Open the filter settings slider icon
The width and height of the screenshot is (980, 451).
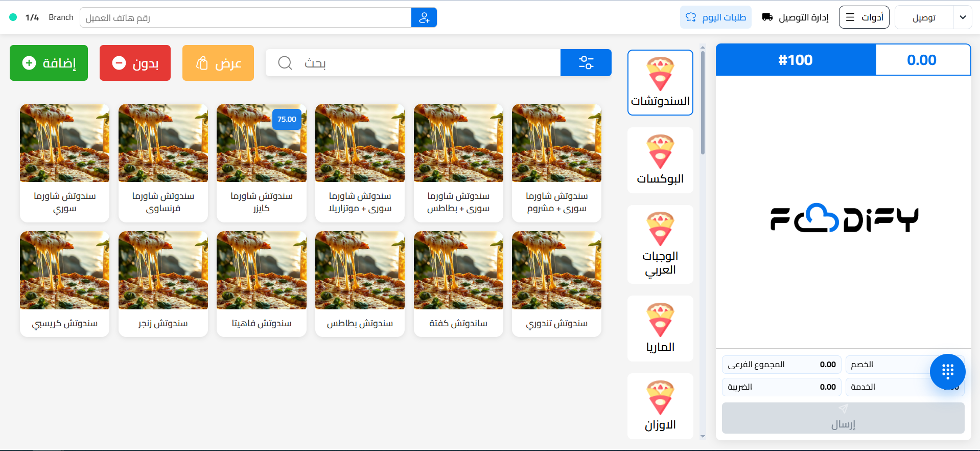pyautogui.click(x=586, y=62)
